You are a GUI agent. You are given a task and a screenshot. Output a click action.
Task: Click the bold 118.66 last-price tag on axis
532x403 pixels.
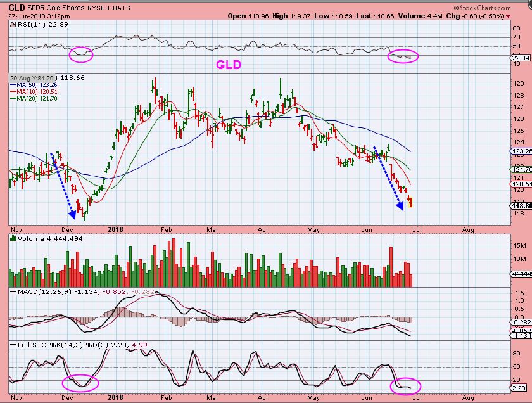point(521,206)
